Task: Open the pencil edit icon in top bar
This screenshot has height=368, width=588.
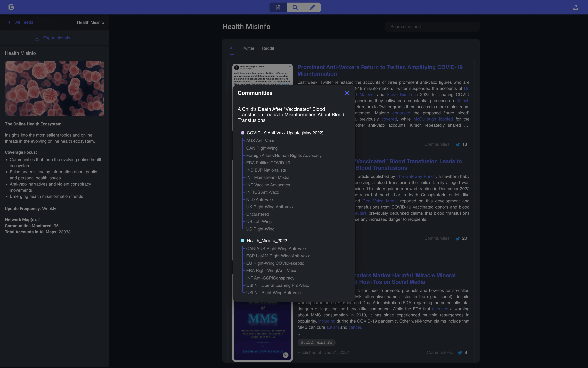Action: pos(312,7)
